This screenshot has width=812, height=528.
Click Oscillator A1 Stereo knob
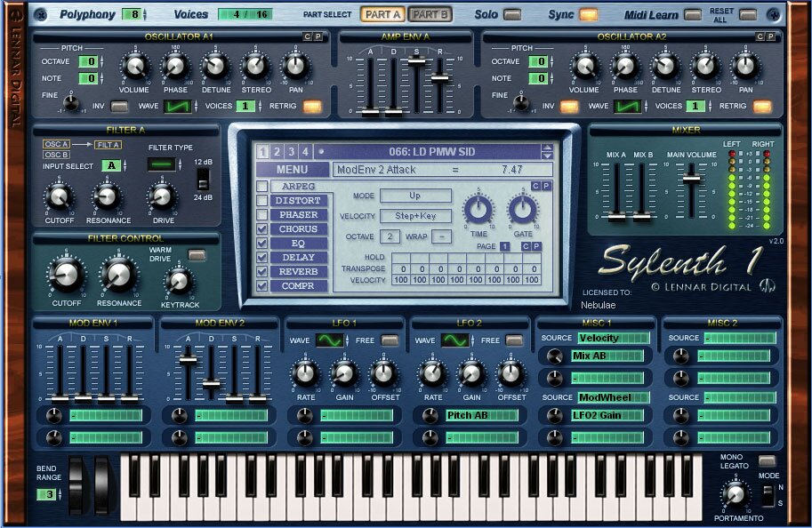pyautogui.click(x=255, y=67)
